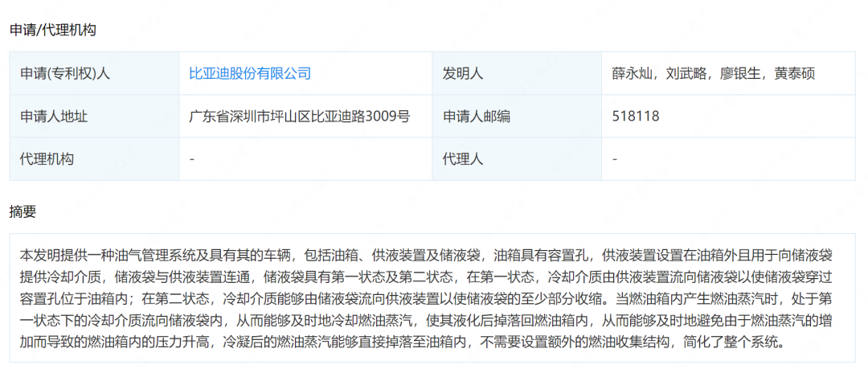Select the dash value beside 代理人
868x369 pixels.
[615, 158]
